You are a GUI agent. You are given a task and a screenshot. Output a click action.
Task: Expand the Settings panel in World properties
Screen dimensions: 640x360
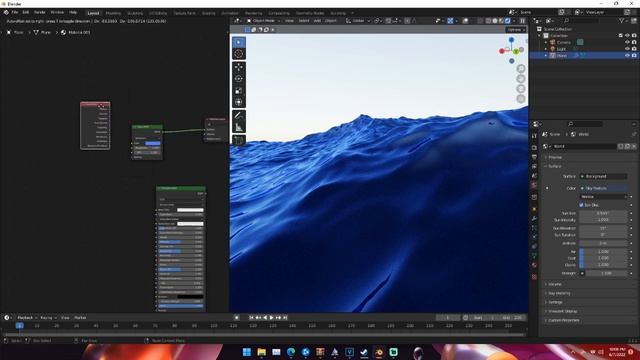click(555, 302)
